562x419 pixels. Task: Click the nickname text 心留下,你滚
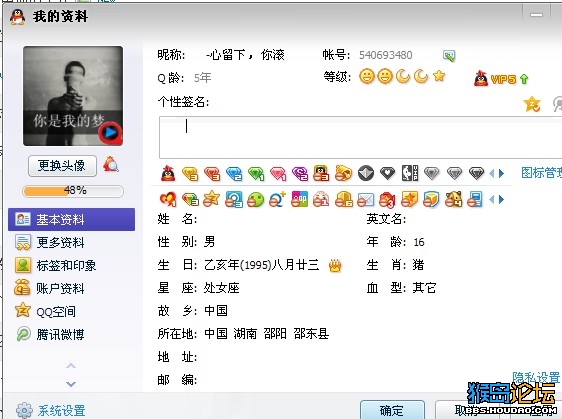point(246,55)
